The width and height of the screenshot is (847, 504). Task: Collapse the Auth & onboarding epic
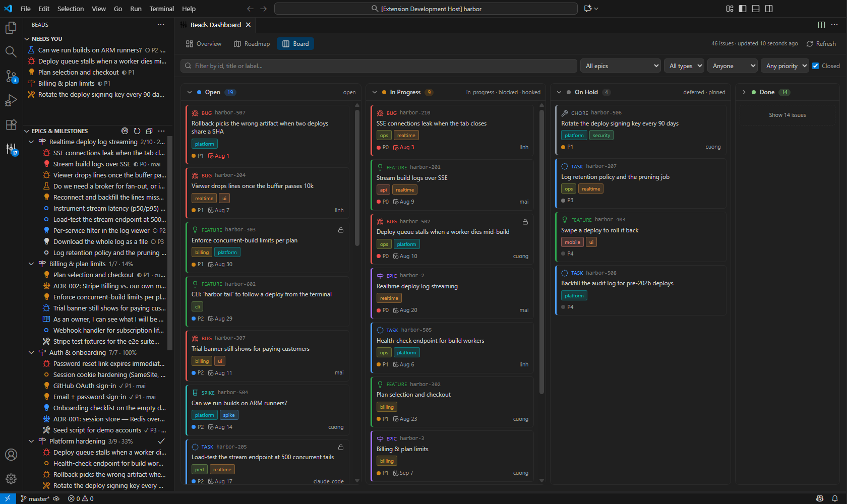(x=31, y=353)
